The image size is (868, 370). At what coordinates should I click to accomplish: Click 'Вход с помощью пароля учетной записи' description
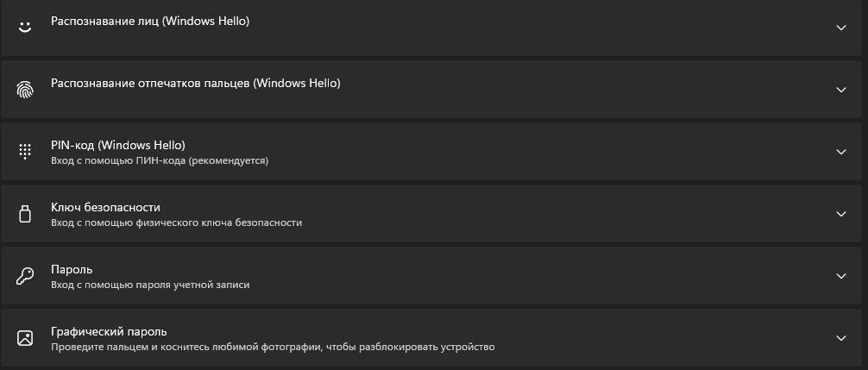(150, 285)
